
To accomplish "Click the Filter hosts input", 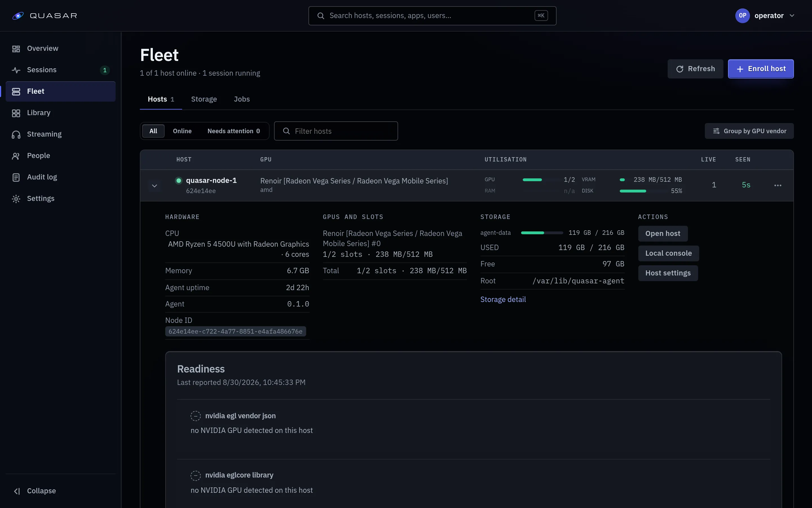I will coord(336,131).
